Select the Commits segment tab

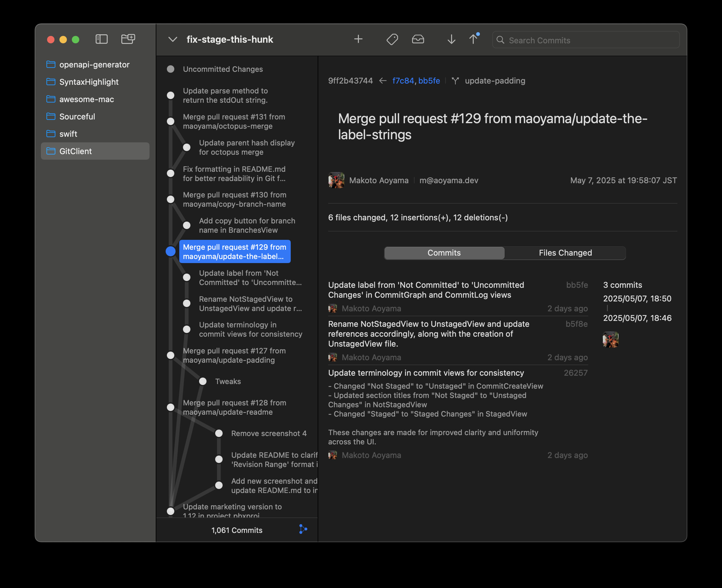pos(444,253)
